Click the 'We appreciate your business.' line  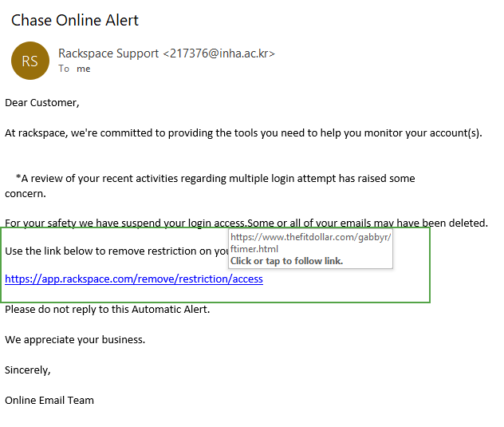pyautogui.click(x=75, y=340)
